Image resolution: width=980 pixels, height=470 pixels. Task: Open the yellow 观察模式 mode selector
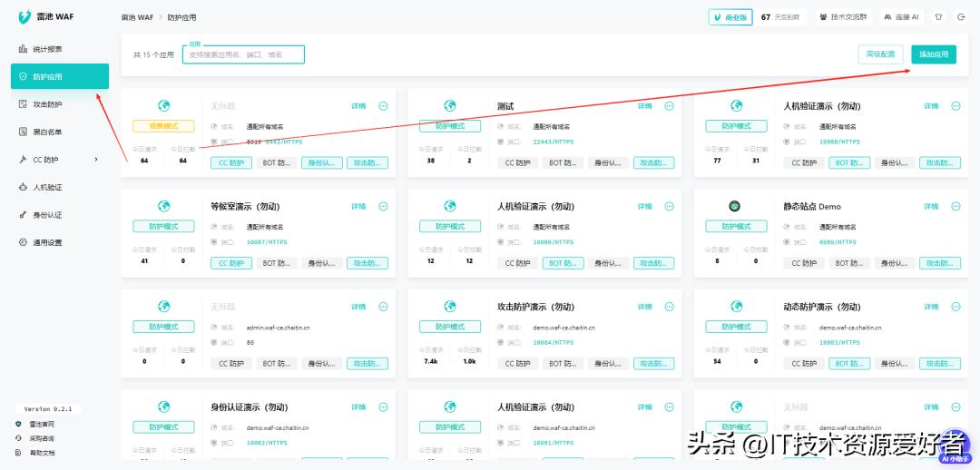(x=163, y=125)
